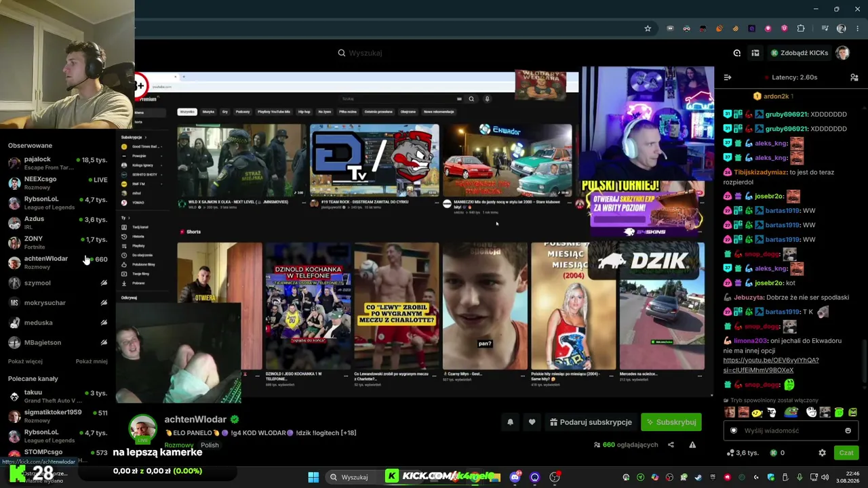Open the browser extensions puzzle menu
Viewport: 868px width, 488px height.
tap(801, 28)
